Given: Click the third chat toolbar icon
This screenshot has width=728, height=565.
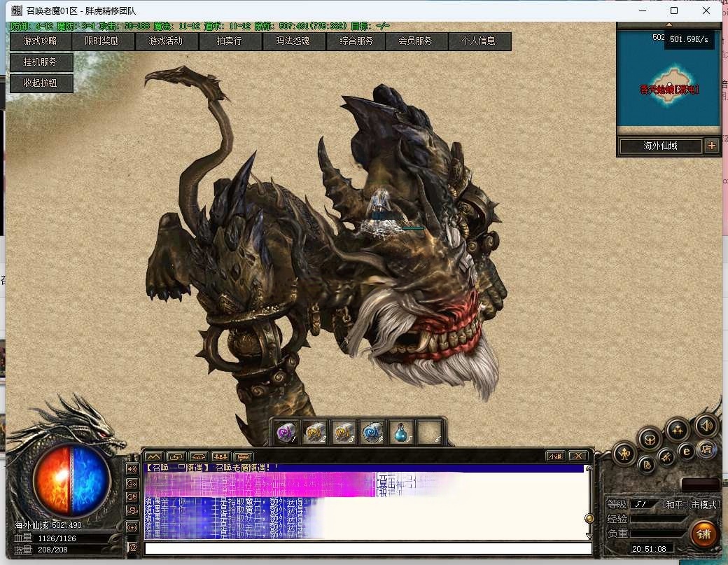Looking at the screenshot, I should click(198, 456).
